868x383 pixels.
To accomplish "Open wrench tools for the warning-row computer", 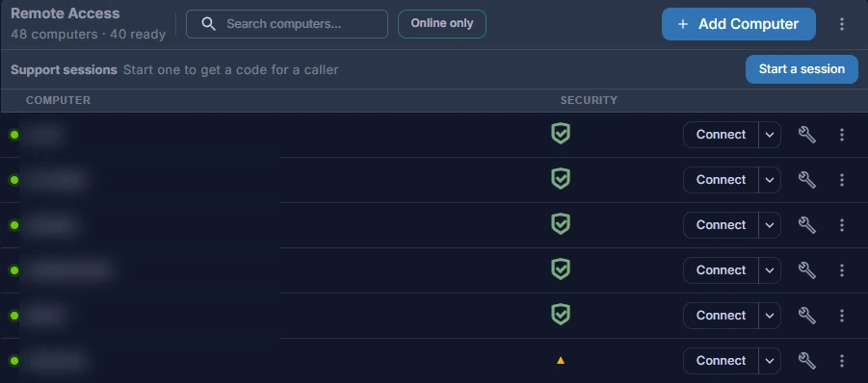I will pyautogui.click(x=807, y=360).
